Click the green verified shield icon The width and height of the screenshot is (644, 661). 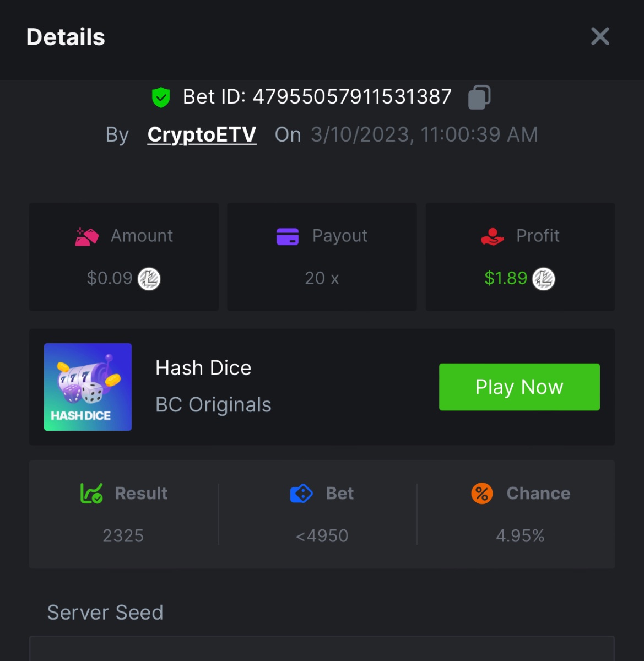(161, 97)
